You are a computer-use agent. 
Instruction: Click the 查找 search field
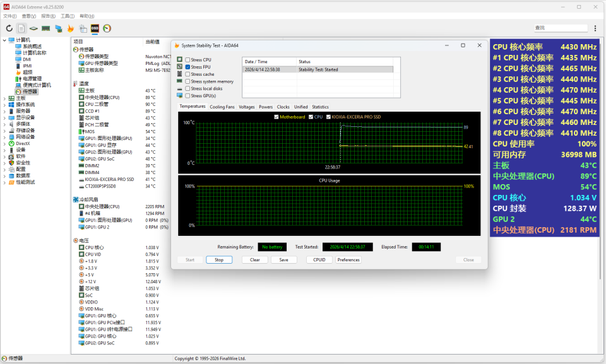click(x=561, y=28)
